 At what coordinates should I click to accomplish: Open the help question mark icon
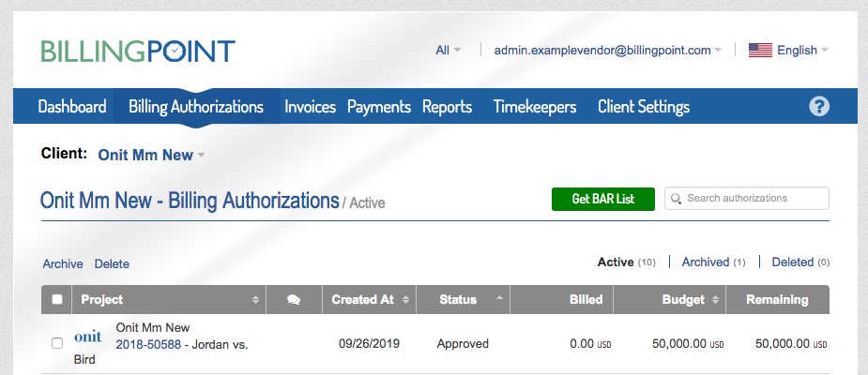(x=818, y=106)
